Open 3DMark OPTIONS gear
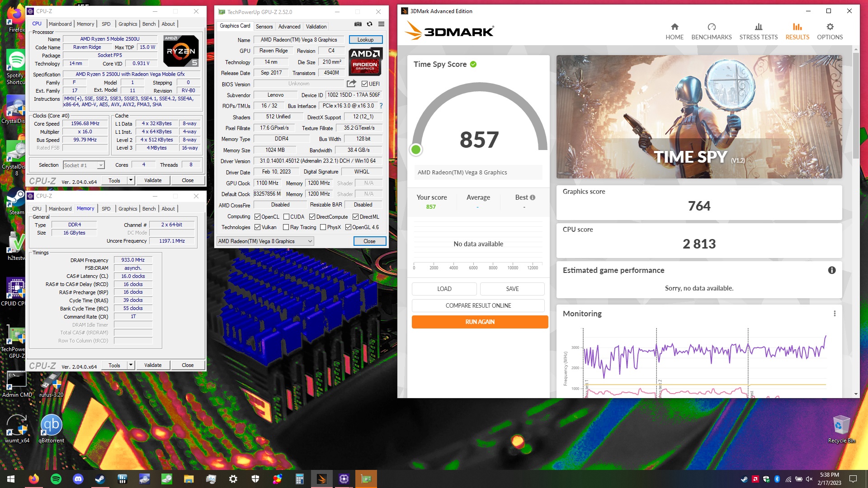This screenshot has width=868, height=488. pos(830,32)
